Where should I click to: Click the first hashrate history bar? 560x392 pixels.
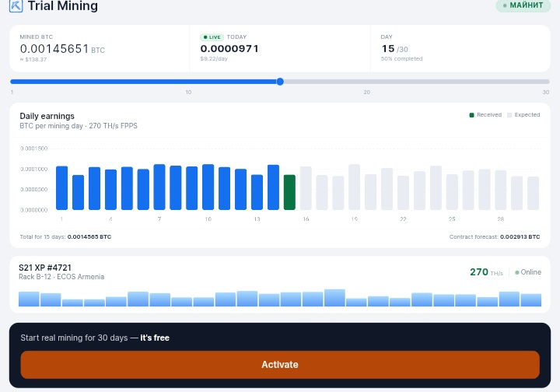29,299
